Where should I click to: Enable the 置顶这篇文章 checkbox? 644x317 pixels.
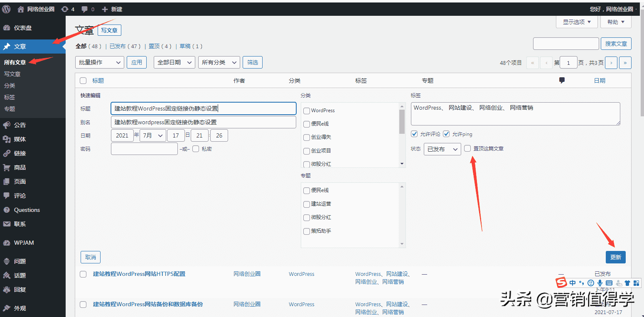point(468,148)
